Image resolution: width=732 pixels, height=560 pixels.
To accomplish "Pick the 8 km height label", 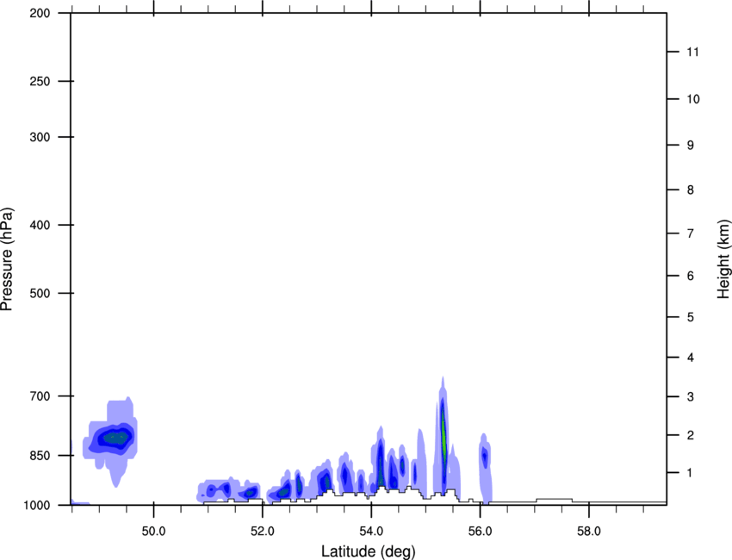I will pyautogui.click(x=691, y=190).
